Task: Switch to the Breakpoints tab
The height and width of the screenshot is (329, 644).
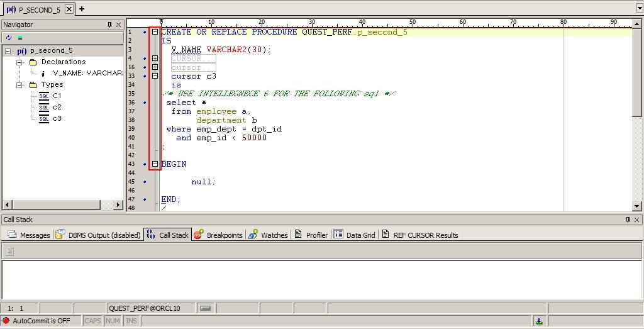Action: pyautogui.click(x=218, y=235)
